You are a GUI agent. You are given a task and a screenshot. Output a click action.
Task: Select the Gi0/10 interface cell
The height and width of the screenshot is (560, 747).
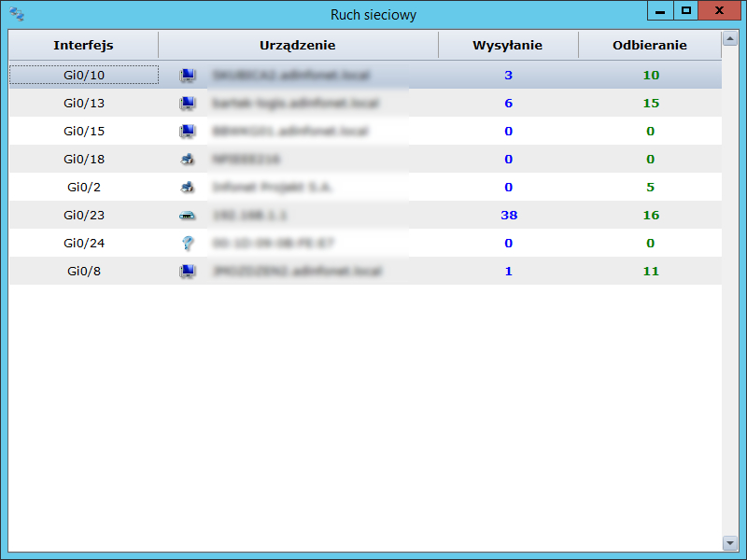(84, 75)
